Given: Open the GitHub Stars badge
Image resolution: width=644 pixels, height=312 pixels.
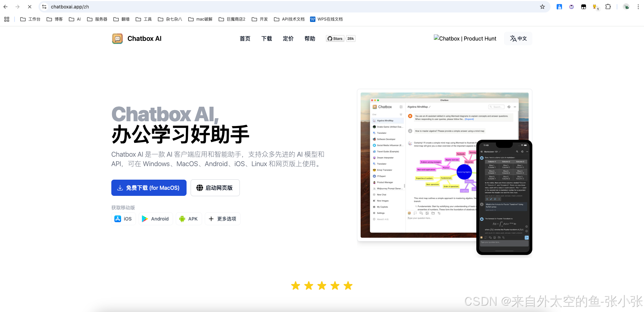Looking at the screenshot, I should click(335, 38).
